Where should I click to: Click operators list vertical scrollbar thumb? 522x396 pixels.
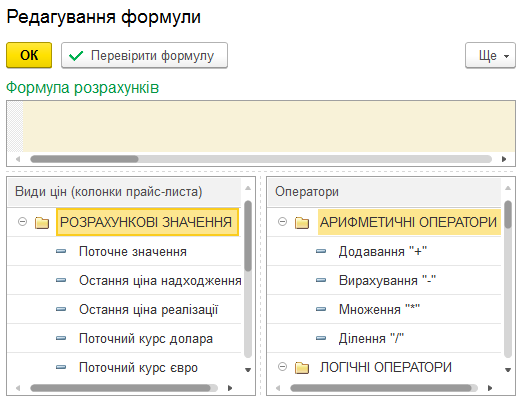[x=508, y=214]
